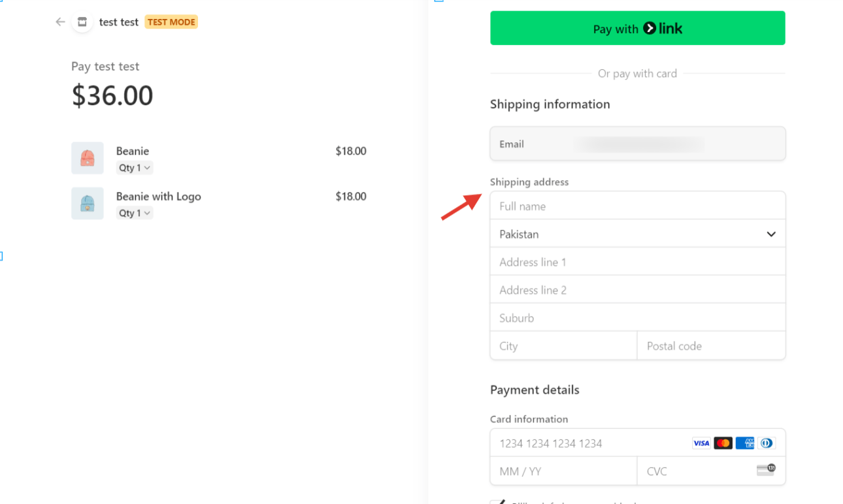
Task: Click the MM / YY expiry field
Action: coord(563,471)
